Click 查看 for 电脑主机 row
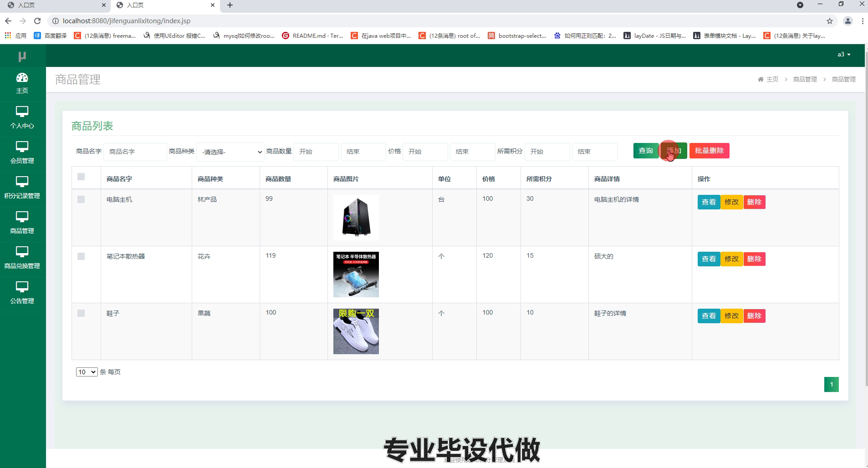 (709, 202)
